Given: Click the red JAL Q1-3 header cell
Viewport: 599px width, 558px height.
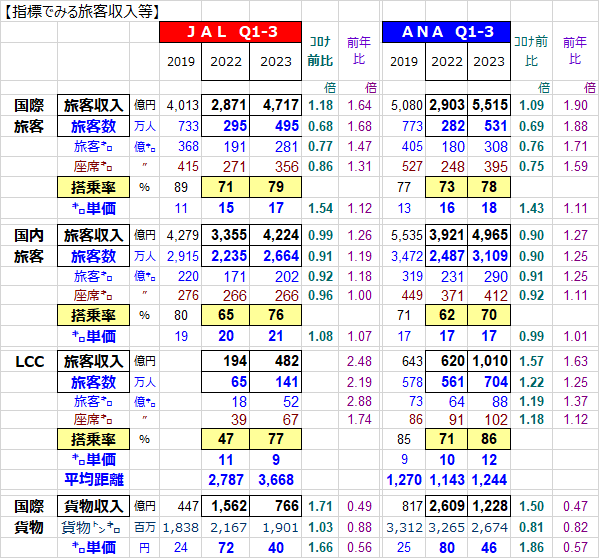Looking at the screenshot, I should coord(230,32).
